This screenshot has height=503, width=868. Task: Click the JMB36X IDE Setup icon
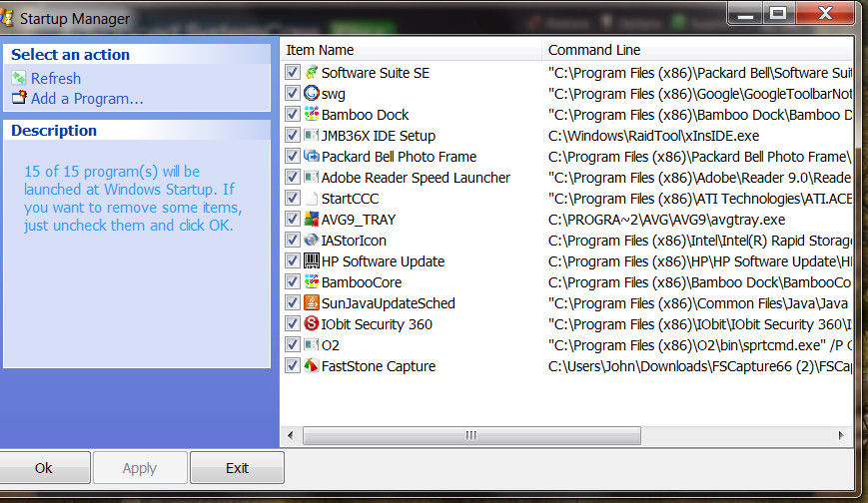pos(312,135)
